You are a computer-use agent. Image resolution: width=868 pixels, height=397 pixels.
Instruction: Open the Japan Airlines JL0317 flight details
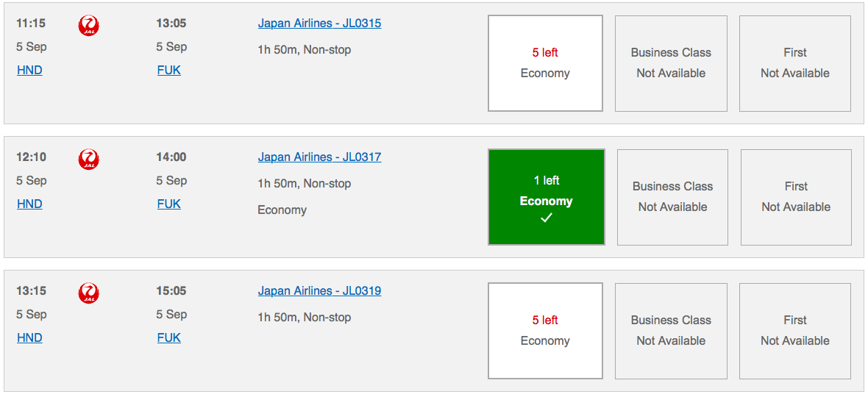click(x=319, y=157)
